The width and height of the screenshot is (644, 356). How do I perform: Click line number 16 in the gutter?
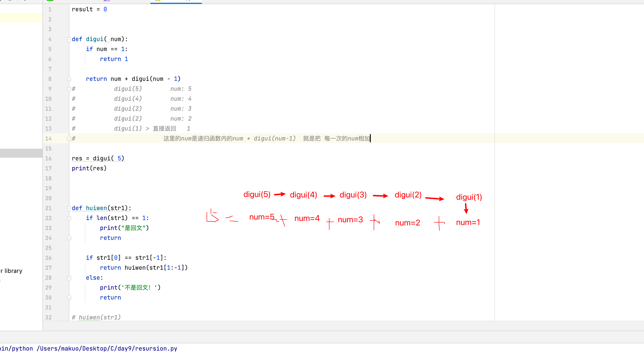(49, 159)
